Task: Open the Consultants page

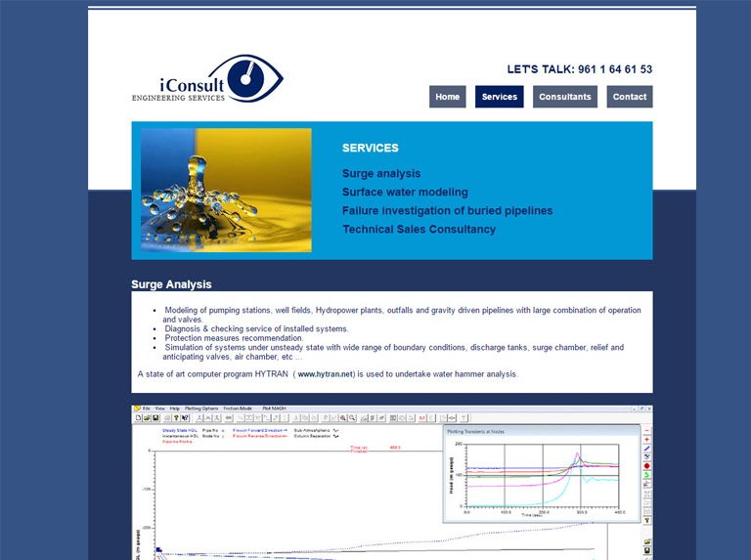Action: [564, 97]
